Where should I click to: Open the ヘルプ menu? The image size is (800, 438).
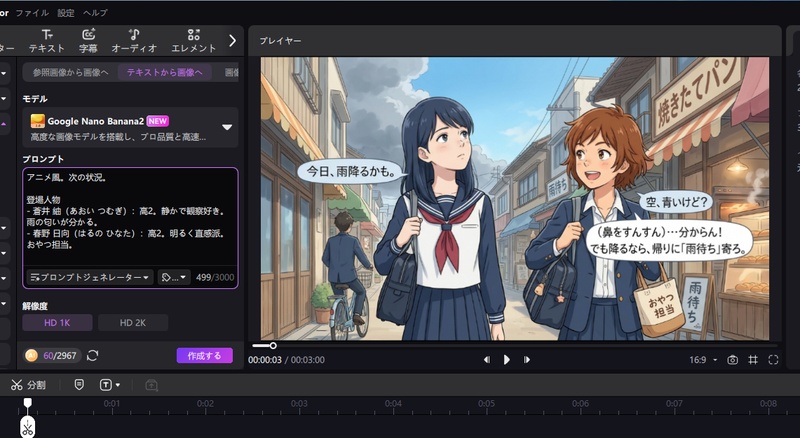coord(95,13)
